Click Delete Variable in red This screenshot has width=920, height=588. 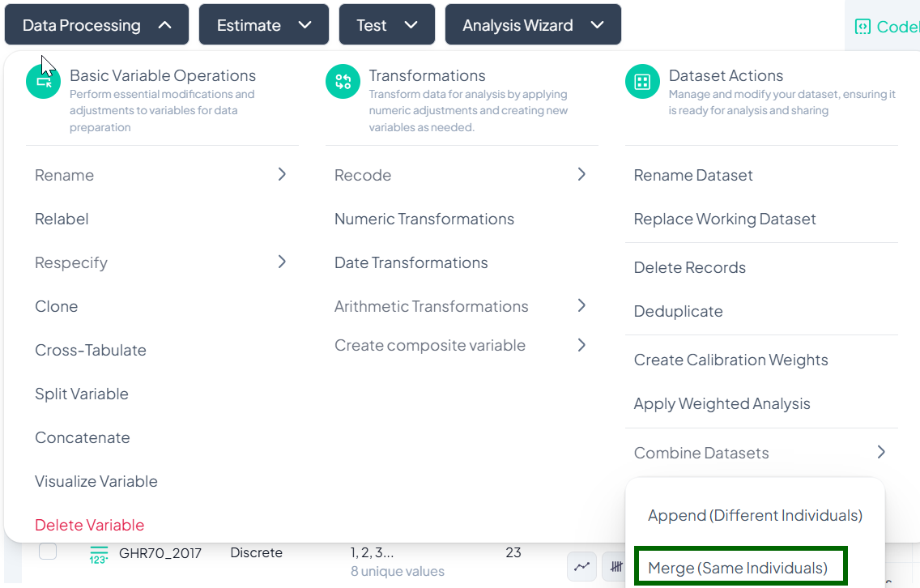coord(89,525)
